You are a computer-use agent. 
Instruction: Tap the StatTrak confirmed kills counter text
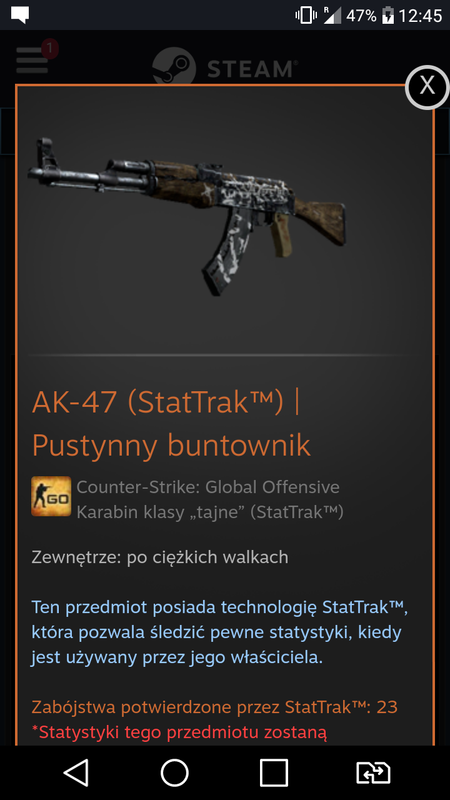pos(214,707)
